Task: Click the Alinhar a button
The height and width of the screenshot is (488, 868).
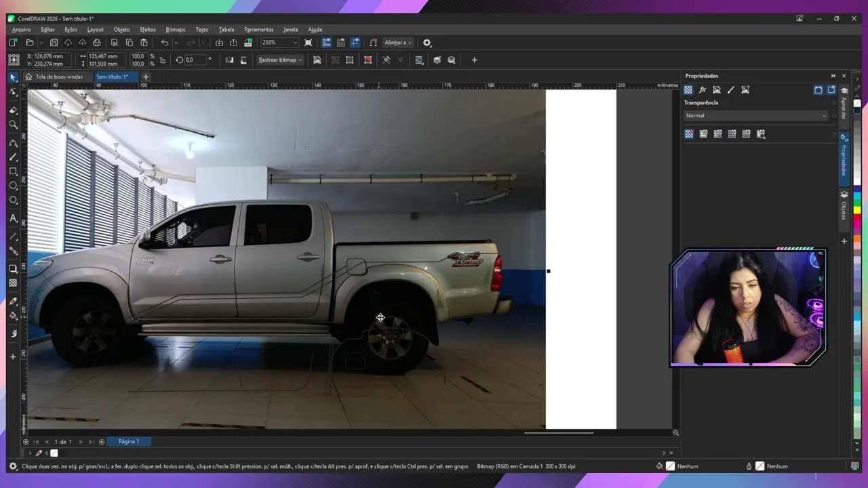Action: pos(398,43)
